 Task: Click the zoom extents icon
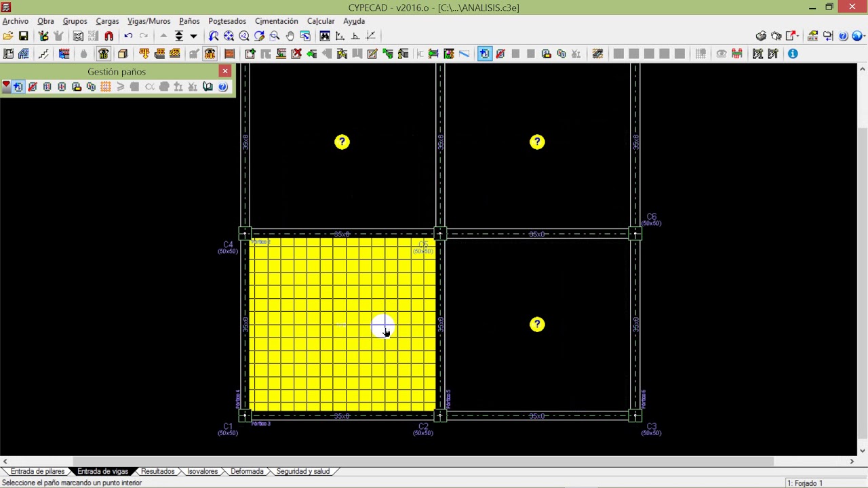tap(229, 36)
